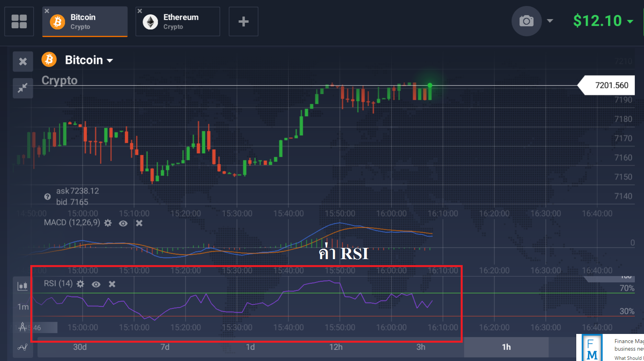Screen dimensions: 644x361
Task: Open the drawing tools compass icon
Action: (23, 327)
